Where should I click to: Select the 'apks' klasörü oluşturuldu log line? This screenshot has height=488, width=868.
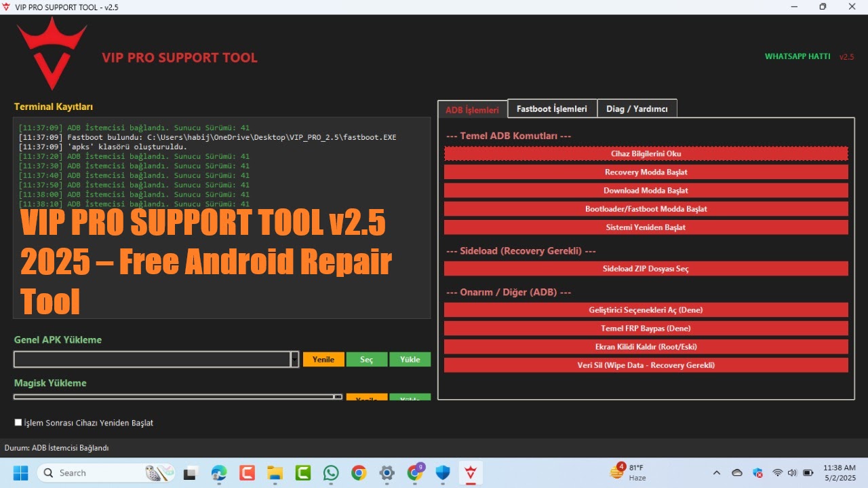(x=102, y=147)
